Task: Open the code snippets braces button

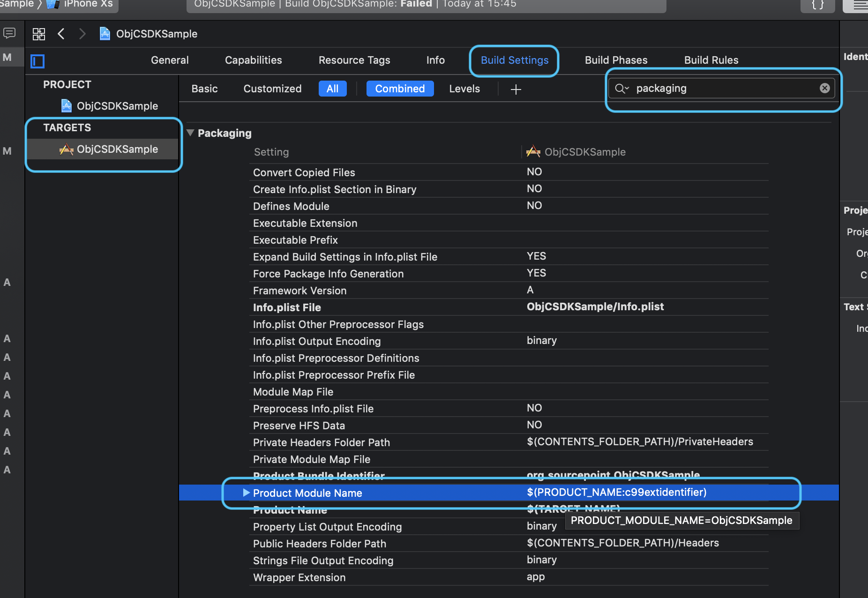Action: point(818,5)
